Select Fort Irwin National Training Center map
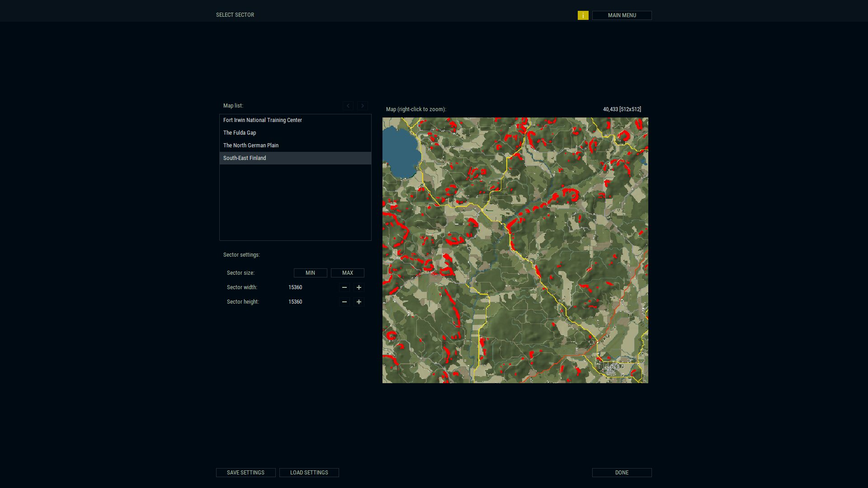The width and height of the screenshot is (868, 488). 262,120
